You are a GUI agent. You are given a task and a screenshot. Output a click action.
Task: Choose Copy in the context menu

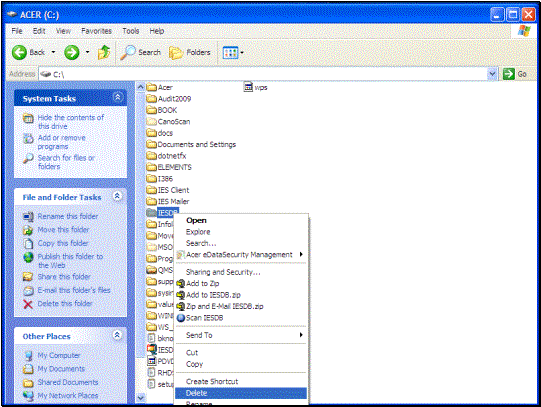pyautogui.click(x=240, y=364)
